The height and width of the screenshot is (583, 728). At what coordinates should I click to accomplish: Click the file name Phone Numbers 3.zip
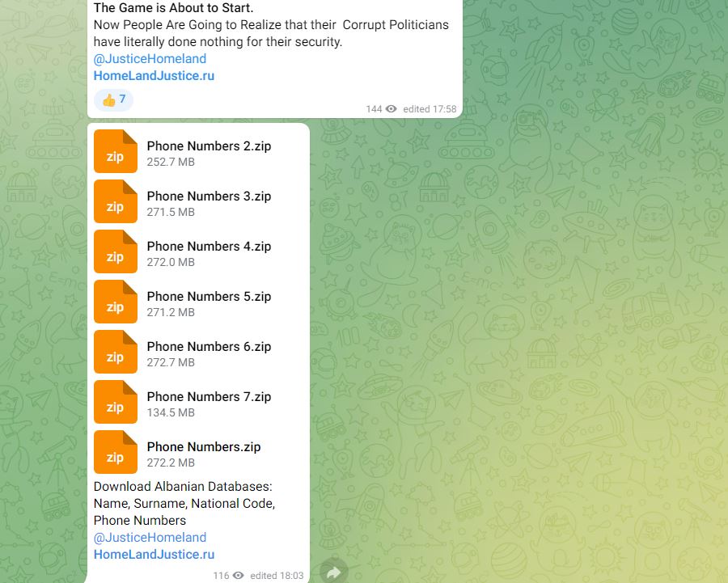coord(209,196)
